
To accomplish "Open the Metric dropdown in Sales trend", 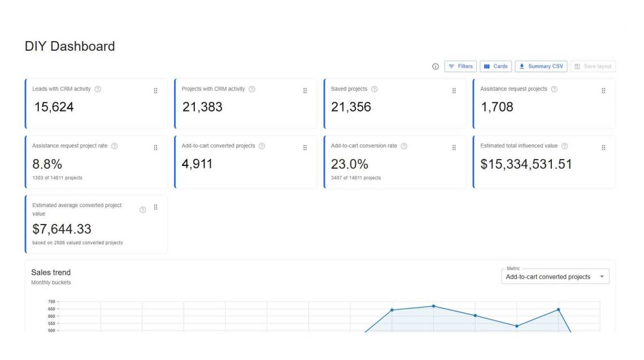I will click(555, 276).
